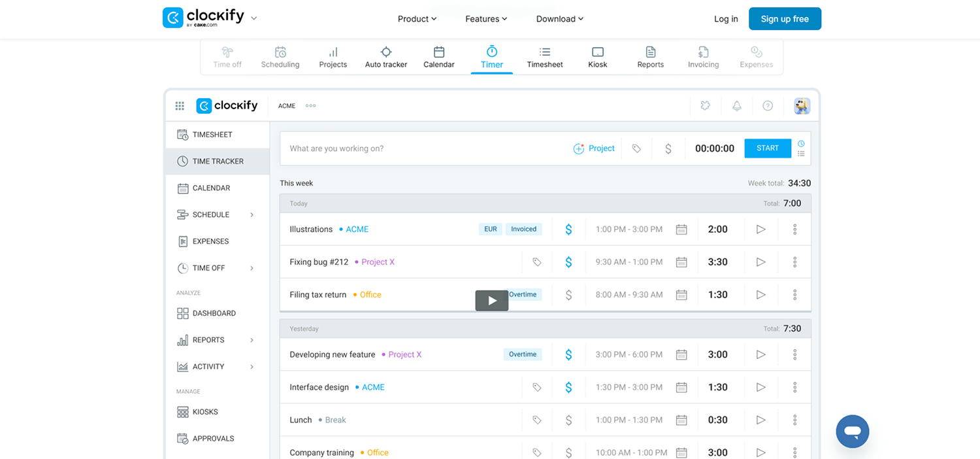Open the dropdown arrow next to Clockify logo
Screen dimensions: 980x459
254,18
